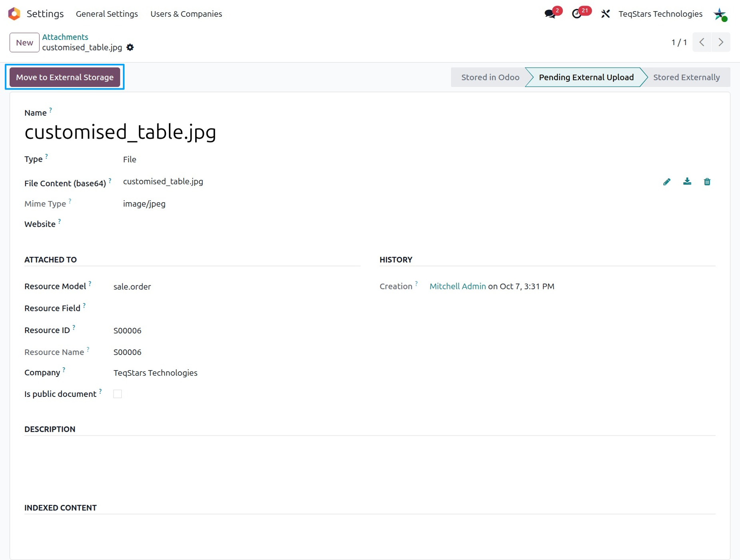Click the Settings app title
This screenshot has height=560, width=740.
click(45, 14)
